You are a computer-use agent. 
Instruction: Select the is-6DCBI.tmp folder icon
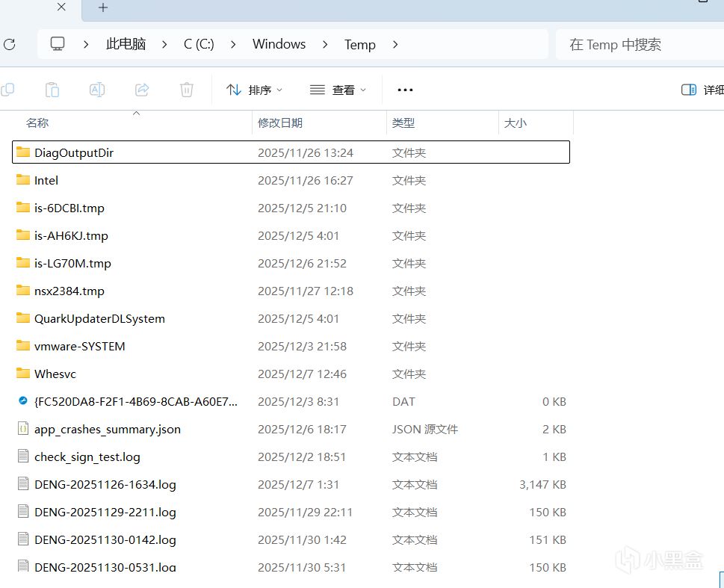tap(23, 208)
